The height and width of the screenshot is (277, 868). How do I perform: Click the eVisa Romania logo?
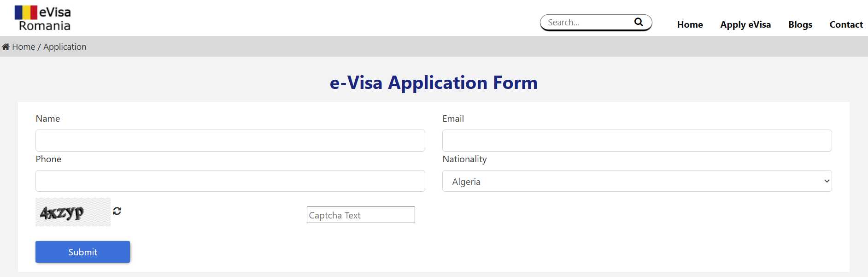tap(43, 18)
